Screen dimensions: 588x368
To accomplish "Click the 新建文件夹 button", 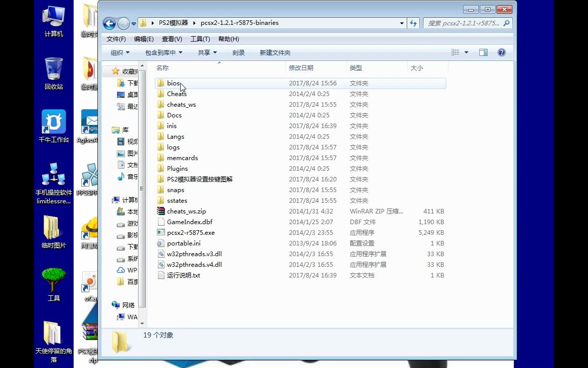I will click(275, 52).
